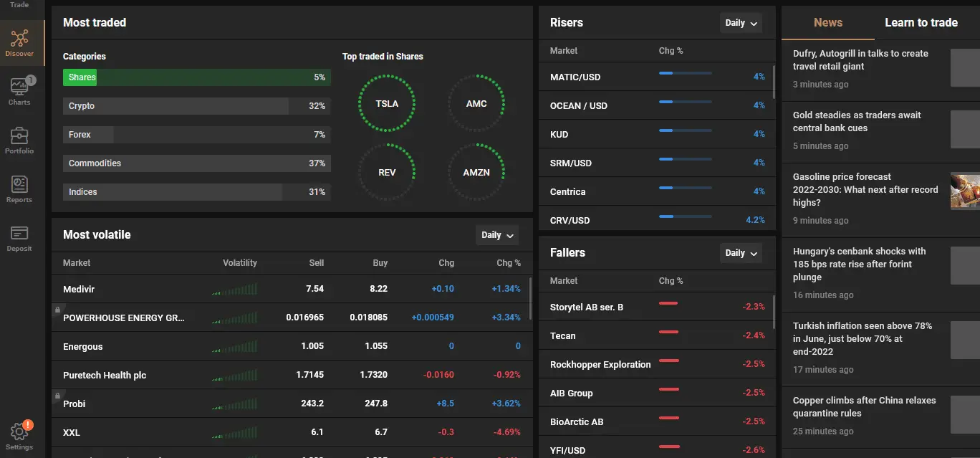
Task: Select the Puretech Health plc market name
Action: (105, 375)
